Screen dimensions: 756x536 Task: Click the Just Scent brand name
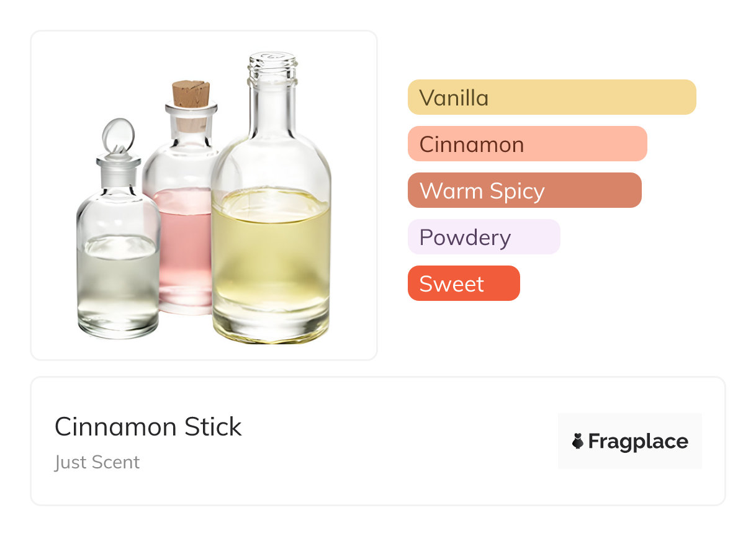tap(97, 462)
